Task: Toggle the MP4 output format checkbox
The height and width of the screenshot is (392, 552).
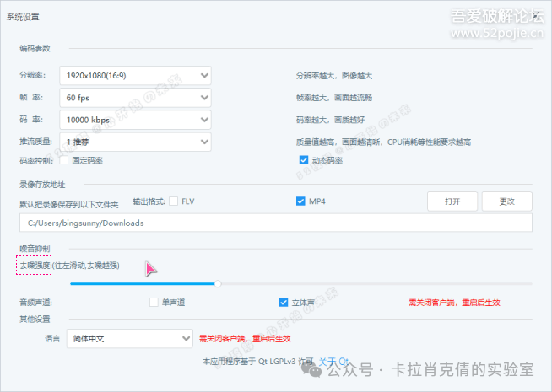Action: coord(300,201)
